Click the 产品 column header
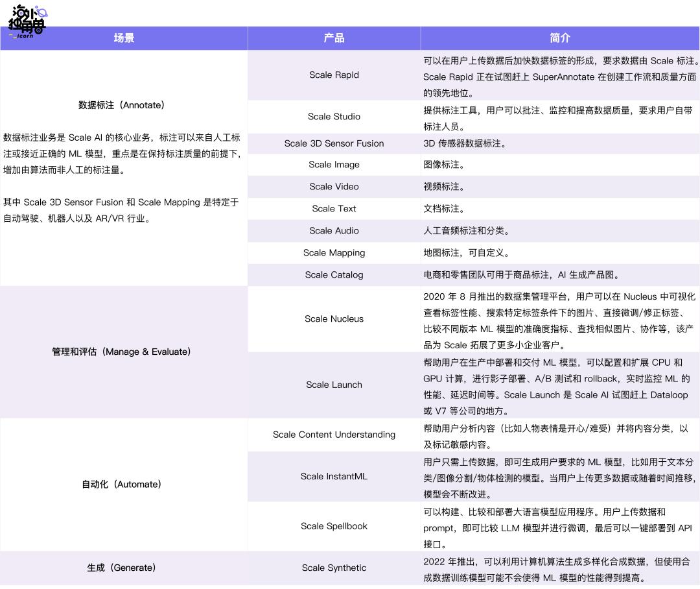Screen dimensions: 700x589 334,38
